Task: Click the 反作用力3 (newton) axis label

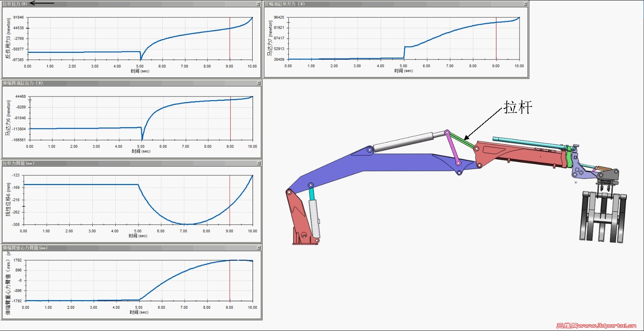Action: (8, 39)
